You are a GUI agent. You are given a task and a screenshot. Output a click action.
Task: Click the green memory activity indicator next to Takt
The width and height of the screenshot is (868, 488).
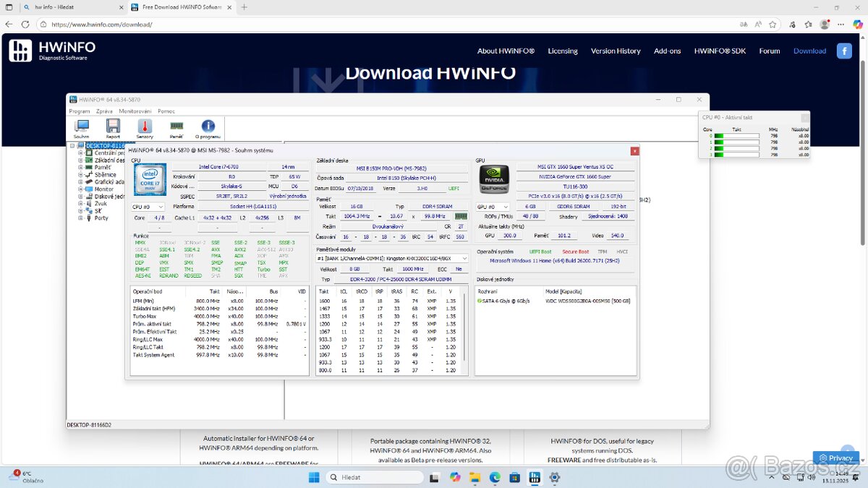(461, 215)
